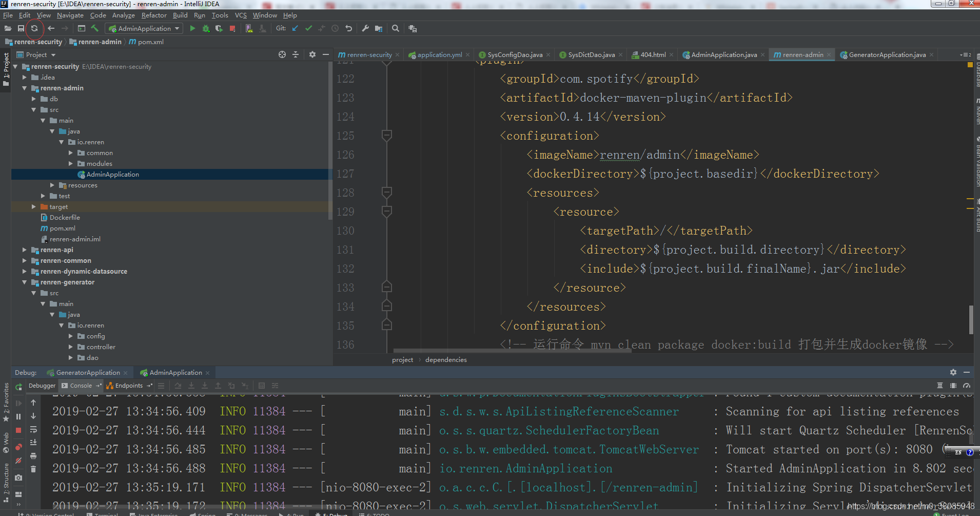980x516 pixels.
Task: Click the Git update project arrow icon
Action: pyautogui.click(x=295, y=28)
